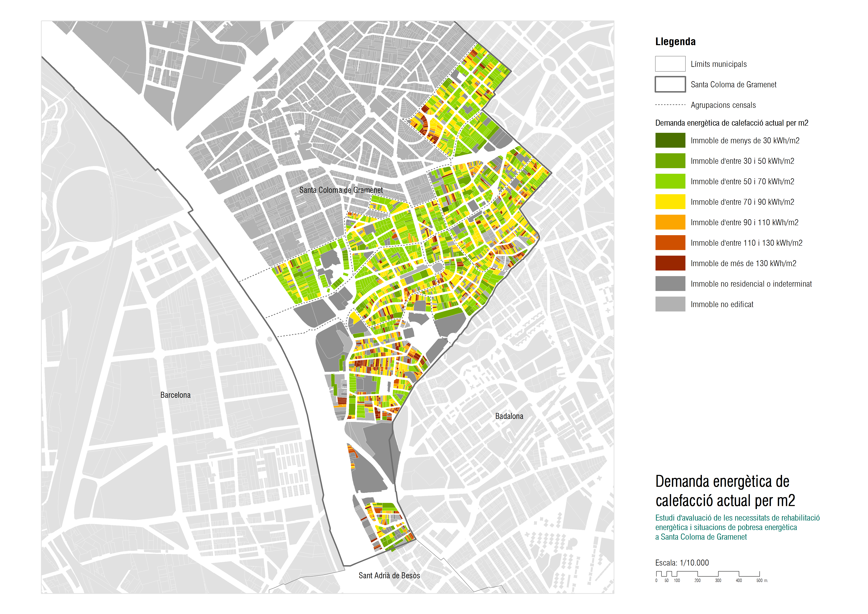The width and height of the screenshot is (868, 614).
Task: Click the 'Escala: 1/10.000' text
Action: (x=682, y=563)
